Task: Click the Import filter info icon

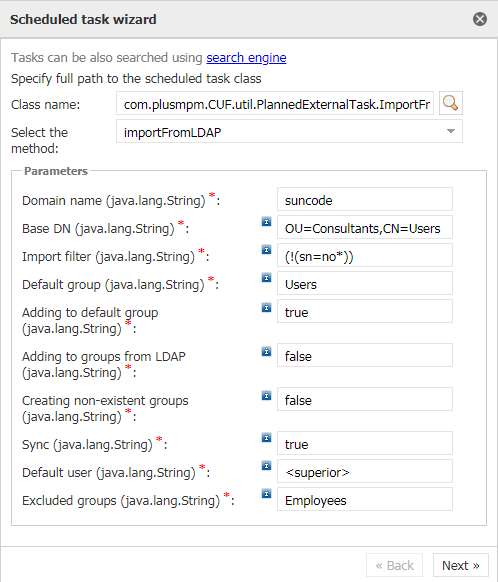Action: (x=266, y=249)
